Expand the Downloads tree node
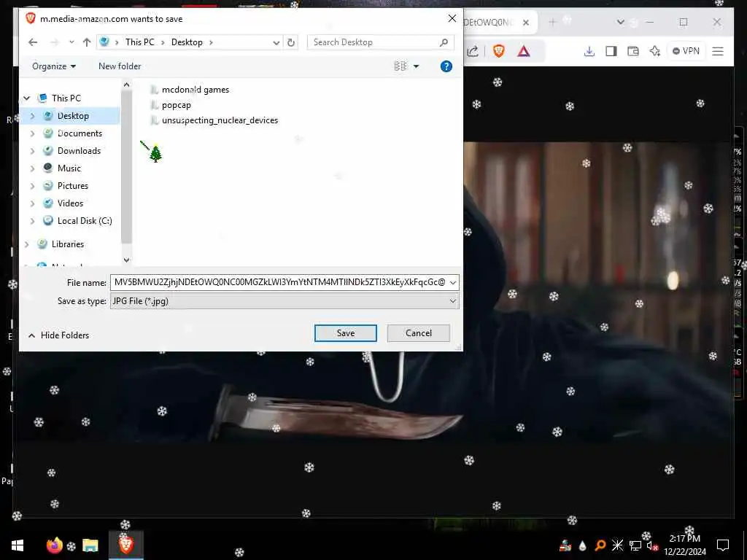The height and width of the screenshot is (560, 747). pyautogui.click(x=32, y=151)
